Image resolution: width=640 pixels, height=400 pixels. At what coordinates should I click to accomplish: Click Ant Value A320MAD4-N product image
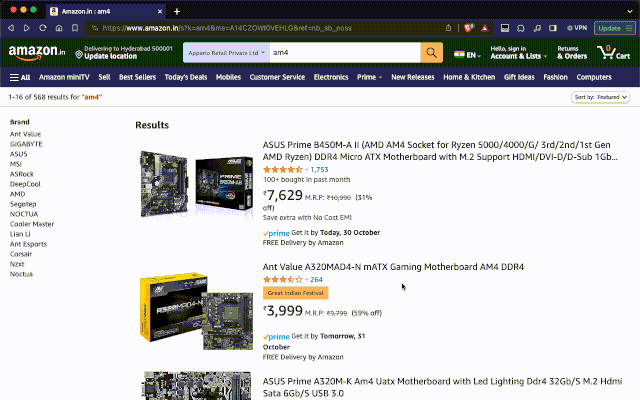pyautogui.click(x=196, y=311)
